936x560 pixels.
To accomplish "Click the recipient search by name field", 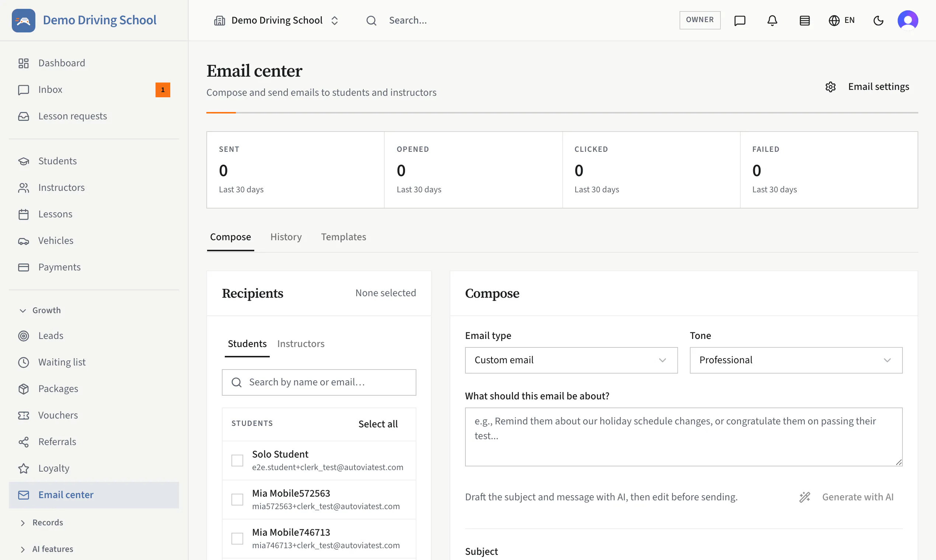I will 319,382.
